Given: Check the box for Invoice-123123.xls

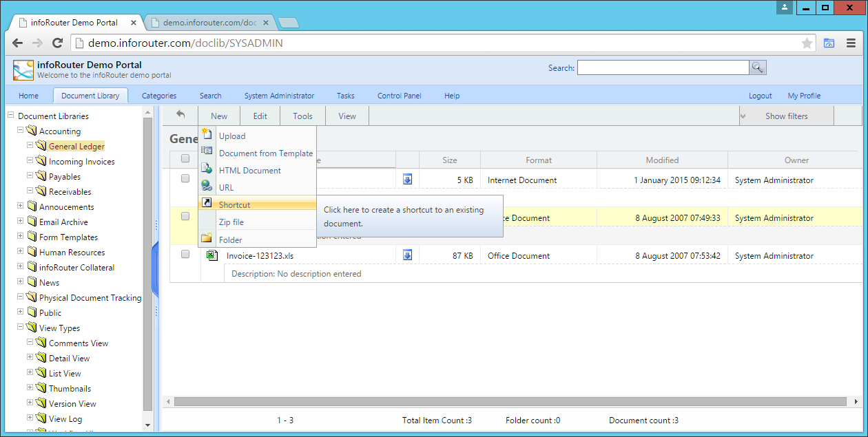Looking at the screenshot, I should (185, 254).
